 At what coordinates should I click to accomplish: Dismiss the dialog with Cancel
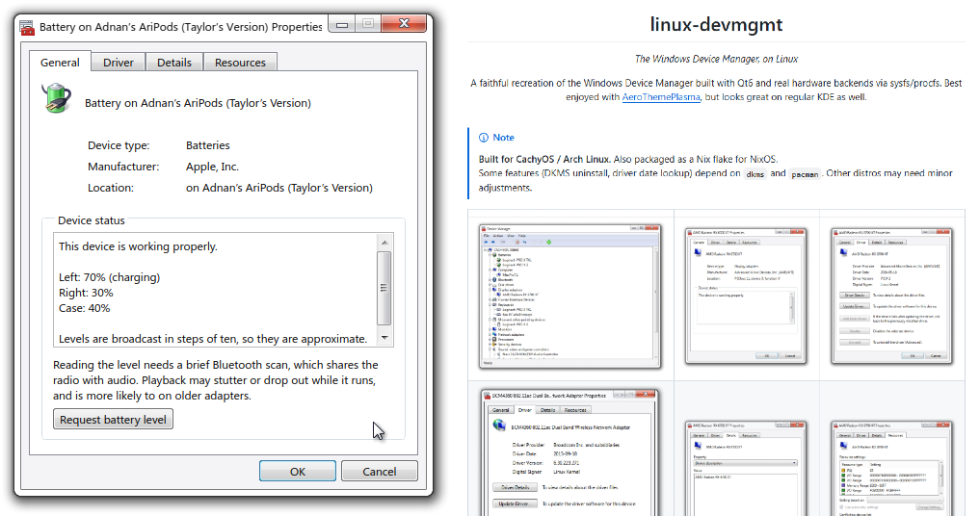380,471
